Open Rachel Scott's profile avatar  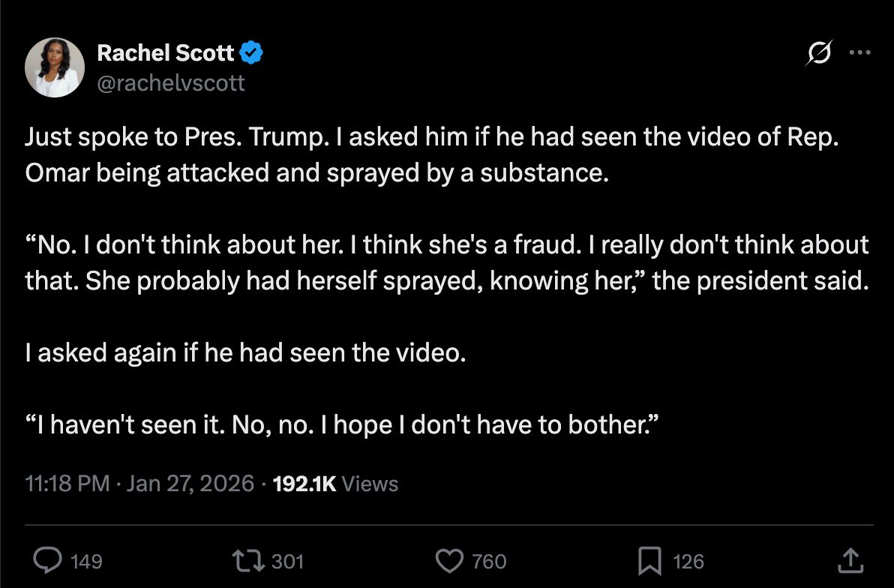(54, 67)
